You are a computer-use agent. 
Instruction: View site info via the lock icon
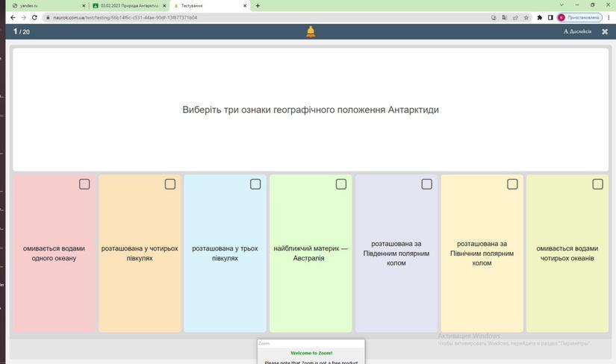[48, 18]
